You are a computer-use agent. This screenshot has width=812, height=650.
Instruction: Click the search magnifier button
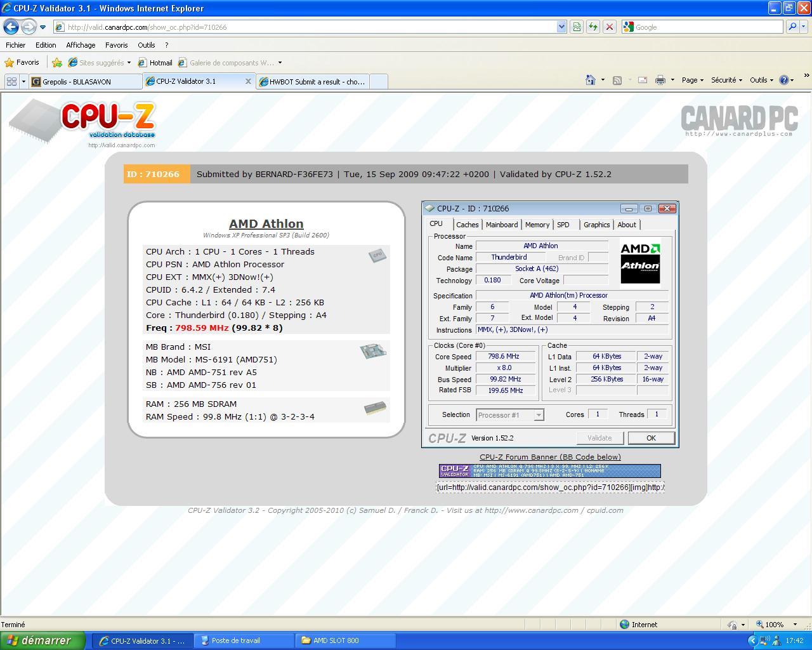[x=792, y=27]
